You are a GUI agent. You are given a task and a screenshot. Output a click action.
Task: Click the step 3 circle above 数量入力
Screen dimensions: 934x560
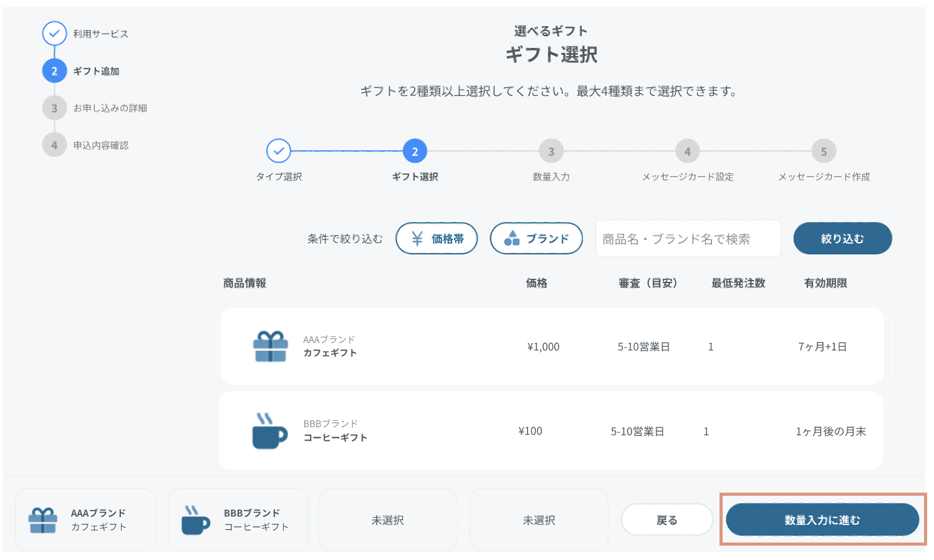coord(551,151)
